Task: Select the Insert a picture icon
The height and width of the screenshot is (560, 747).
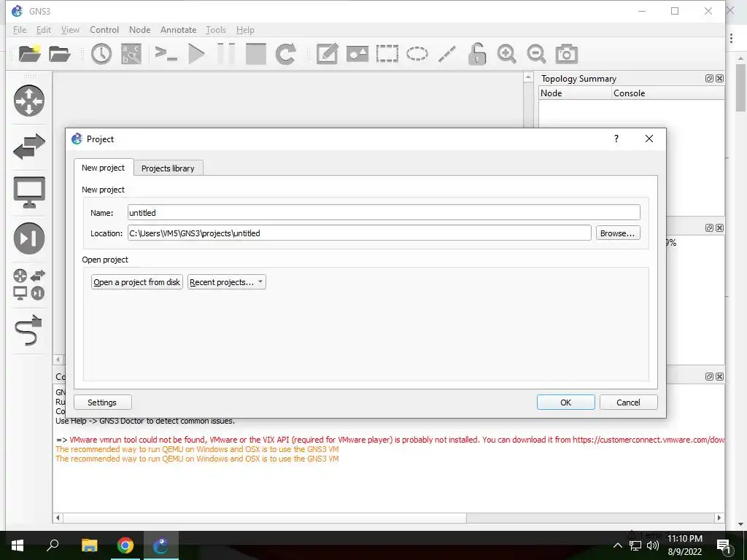Action: coord(357,54)
